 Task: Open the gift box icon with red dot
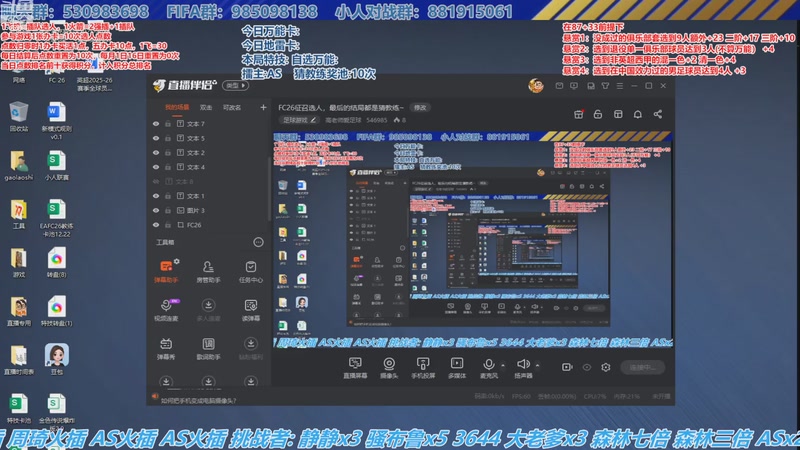click(579, 114)
